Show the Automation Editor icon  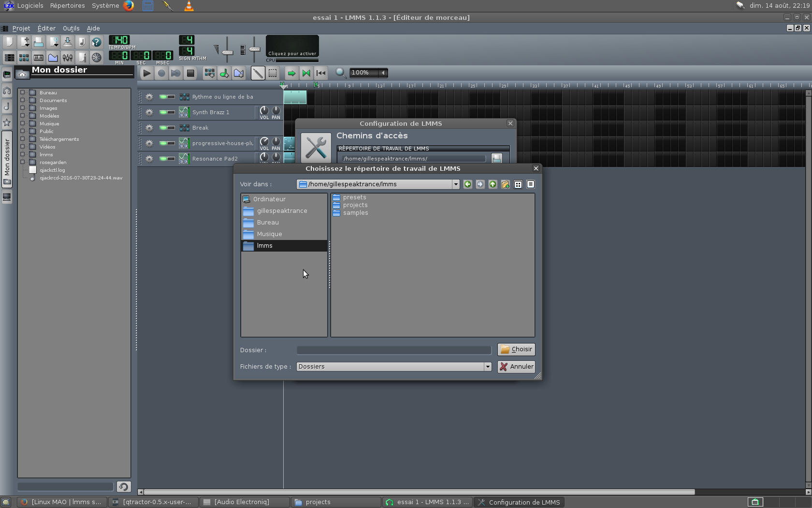pyautogui.click(x=53, y=57)
